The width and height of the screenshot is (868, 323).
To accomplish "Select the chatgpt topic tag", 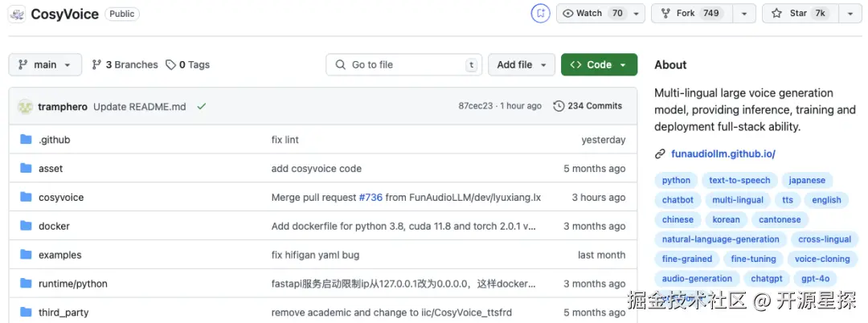I will pos(767,279).
